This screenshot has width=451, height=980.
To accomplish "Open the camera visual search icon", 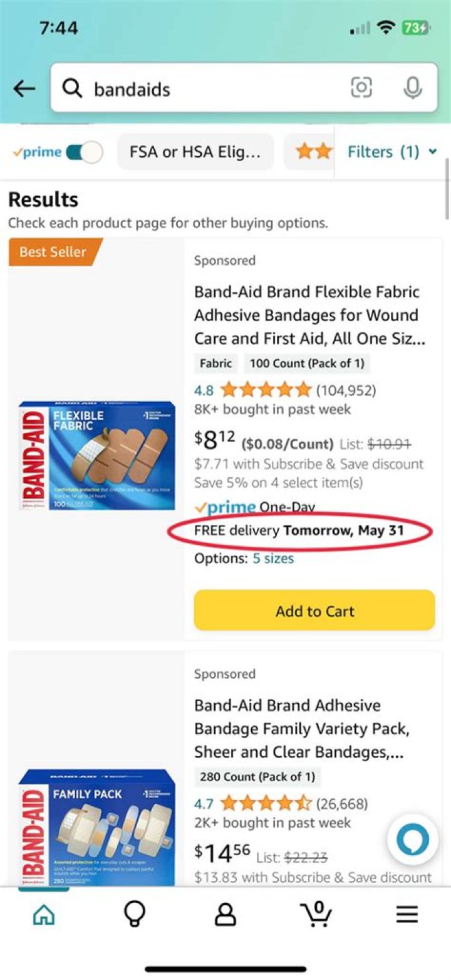I will (362, 88).
